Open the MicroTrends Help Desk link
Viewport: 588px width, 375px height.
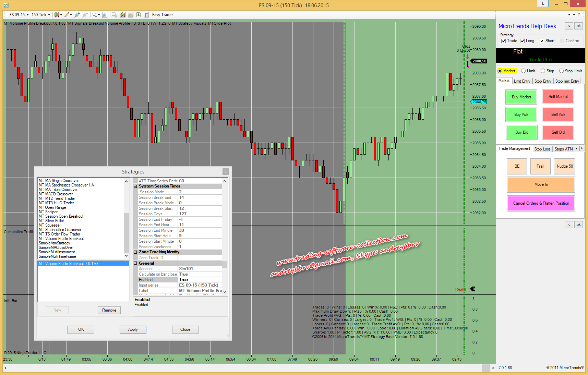(527, 26)
